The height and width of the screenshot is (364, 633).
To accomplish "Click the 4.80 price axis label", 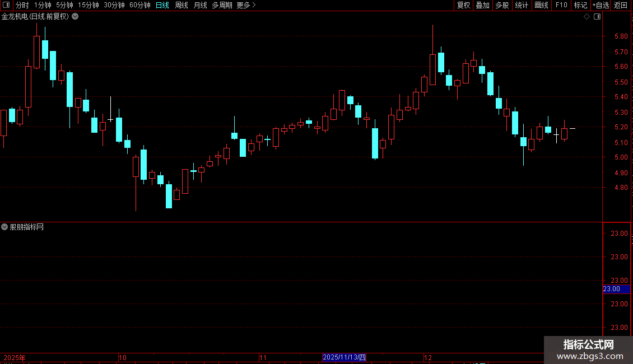I will [x=621, y=188].
